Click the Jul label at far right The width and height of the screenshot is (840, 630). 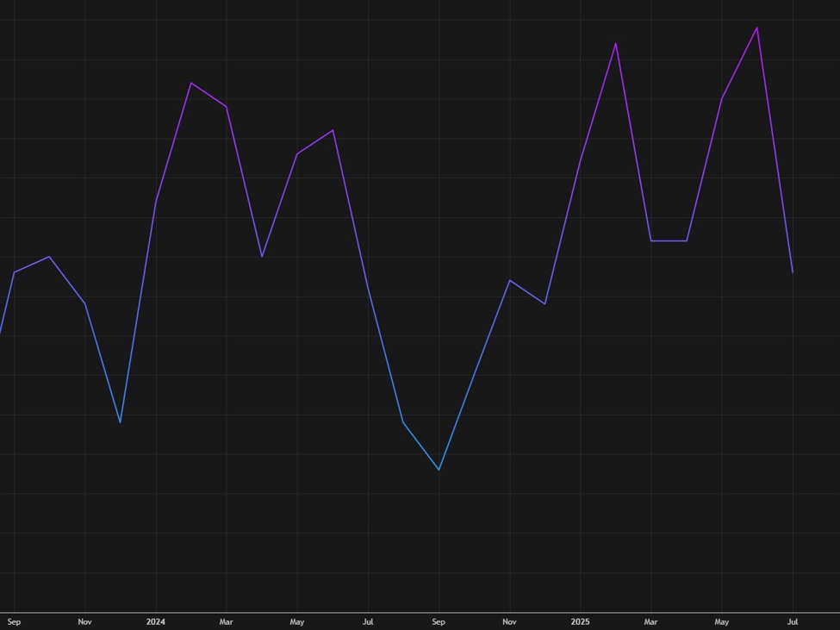click(792, 621)
